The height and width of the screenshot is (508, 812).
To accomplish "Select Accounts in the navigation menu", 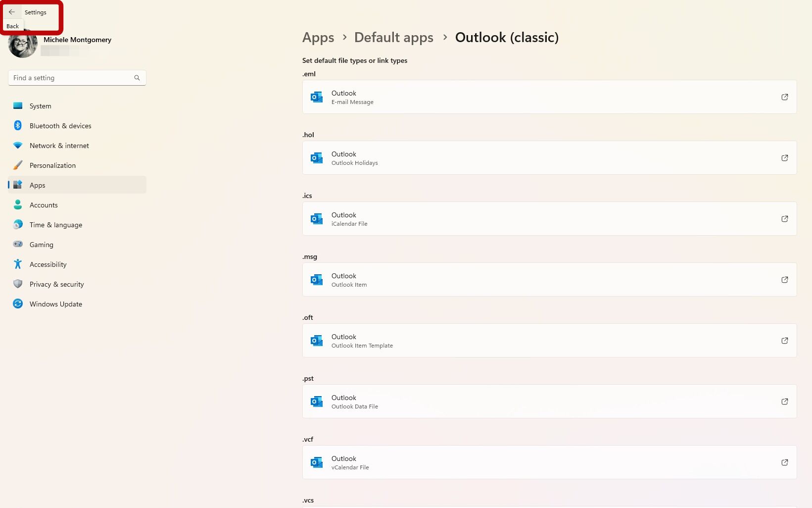I will 44,204.
